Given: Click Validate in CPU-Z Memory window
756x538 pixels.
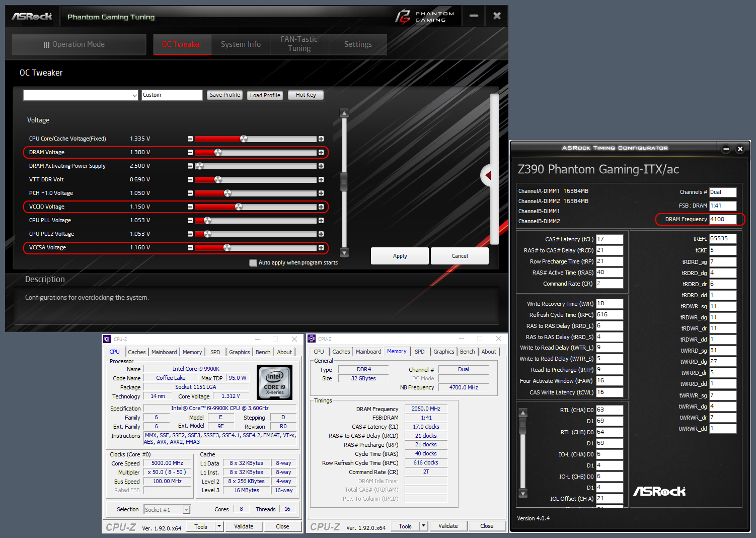Looking at the screenshot, I should [x=448, y=526].
